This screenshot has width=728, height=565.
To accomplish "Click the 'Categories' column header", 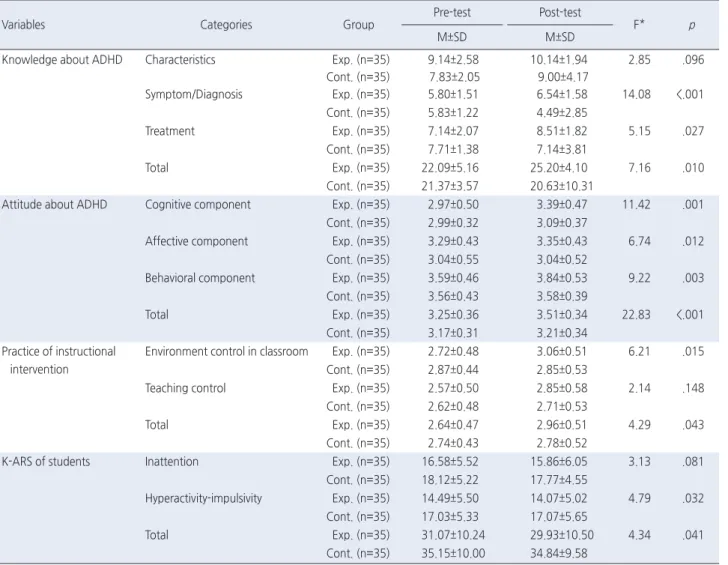I will pos(226,25).
